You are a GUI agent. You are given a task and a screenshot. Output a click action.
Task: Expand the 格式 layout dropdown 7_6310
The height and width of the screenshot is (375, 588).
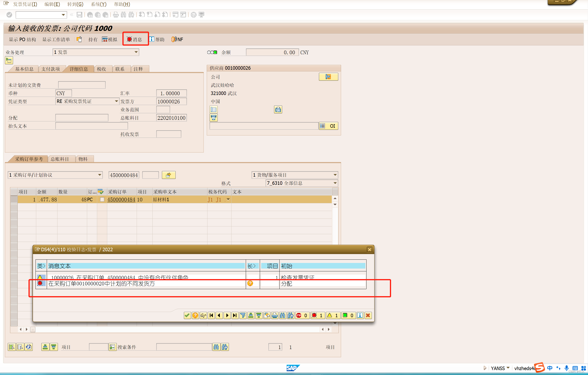click(x=335, y=183)
